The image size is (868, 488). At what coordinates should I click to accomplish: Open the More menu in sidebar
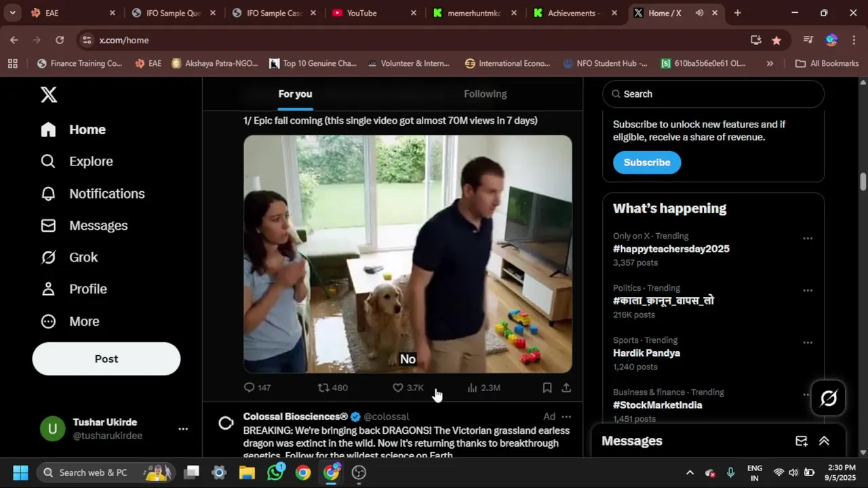70,321
